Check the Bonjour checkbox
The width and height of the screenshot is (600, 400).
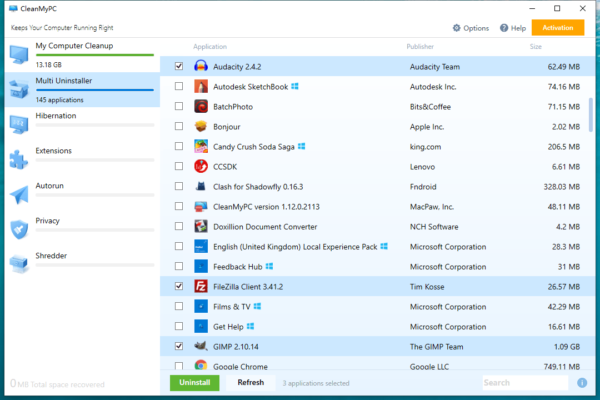(x=179, y=126)
